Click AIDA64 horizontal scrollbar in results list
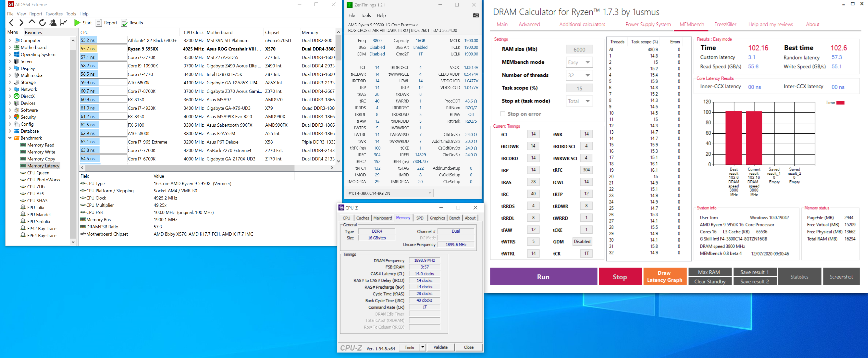The height and width of the screenshot is (358, 868). click(190, 167)
